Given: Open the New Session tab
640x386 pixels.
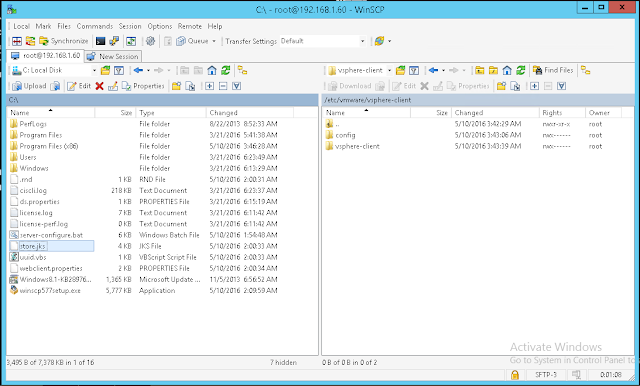Looking at the screenshot, I should 113,56.
